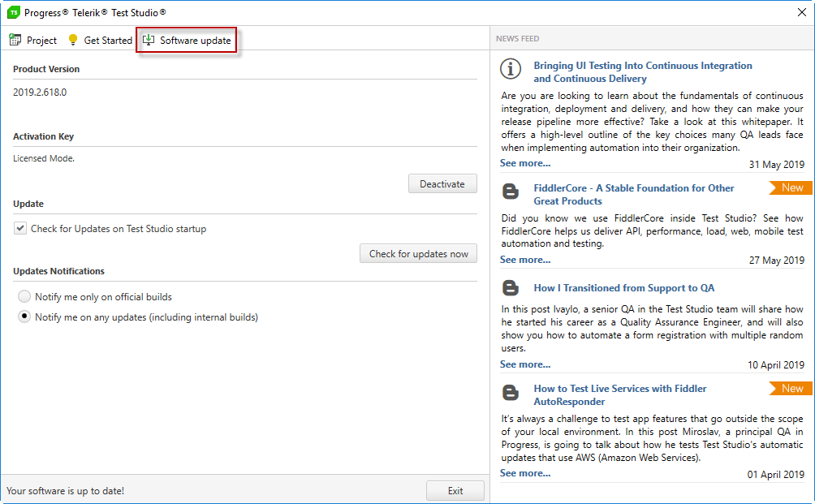Viewport: 815px width, 504px height.
Task: Click the Test Studio logo in the title bar
Action: click(x=14, y=12)
